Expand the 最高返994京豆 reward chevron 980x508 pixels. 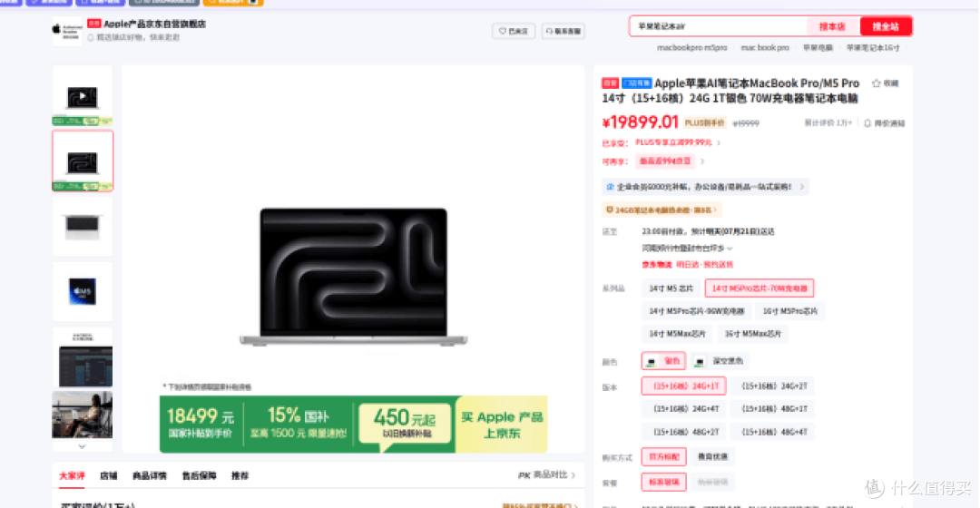(702, 161)
